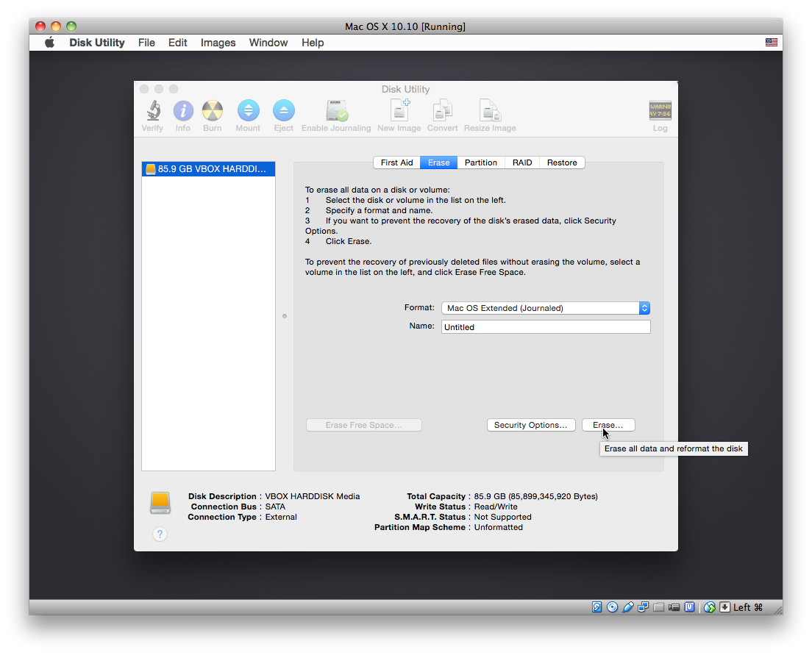Image resolution: width=812 pixels, height=655 pixels.
Task: Click the Left ⌘ host key indicator
Action: point(748,606)
